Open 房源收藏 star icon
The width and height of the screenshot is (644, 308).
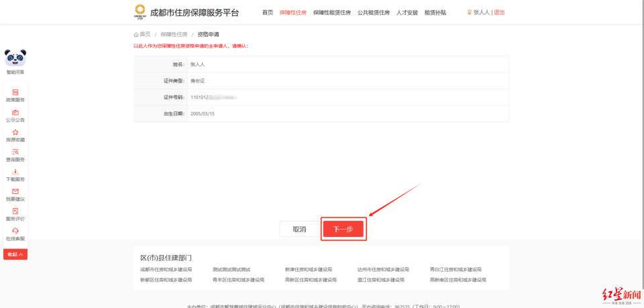(x=15, y=132)
